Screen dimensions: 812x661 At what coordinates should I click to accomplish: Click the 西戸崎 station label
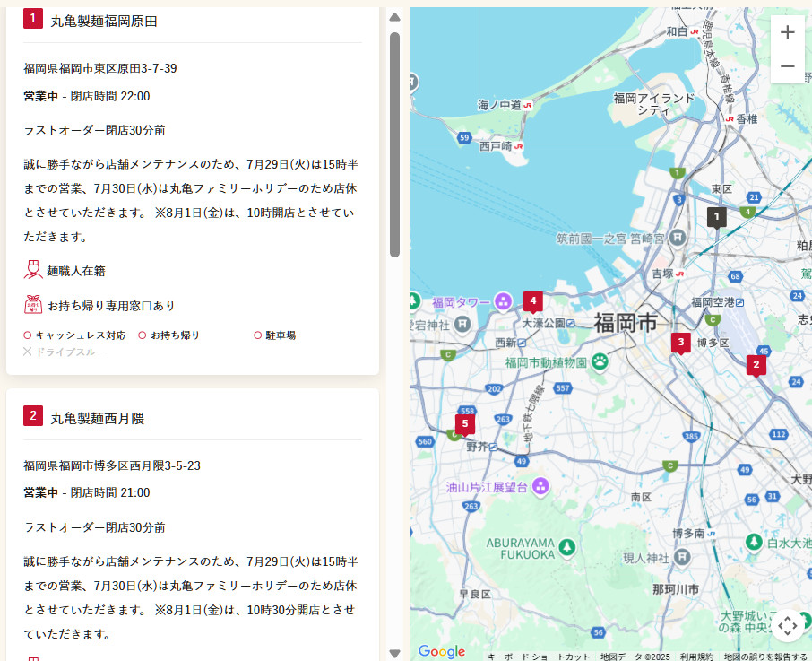pos(496,146)
